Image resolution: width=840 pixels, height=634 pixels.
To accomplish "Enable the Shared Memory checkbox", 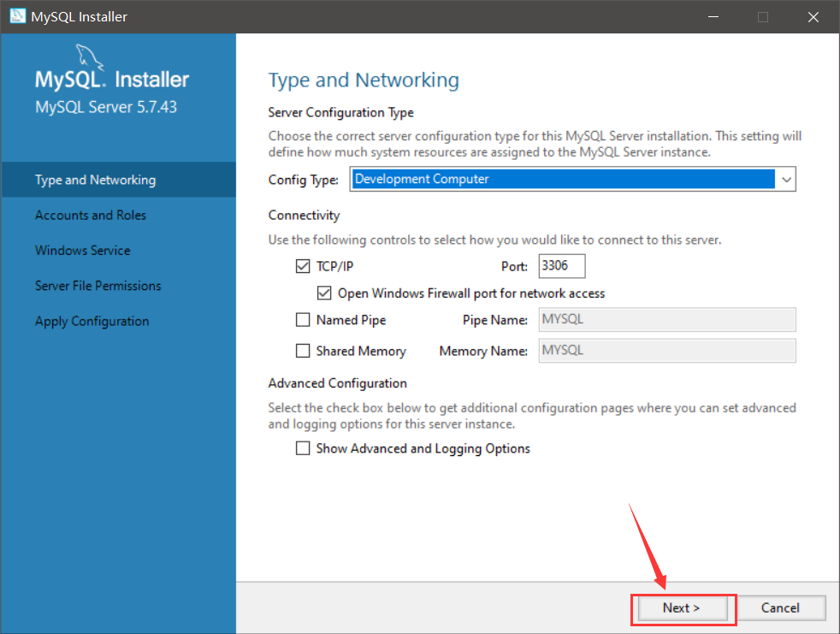I will [303, 351].
